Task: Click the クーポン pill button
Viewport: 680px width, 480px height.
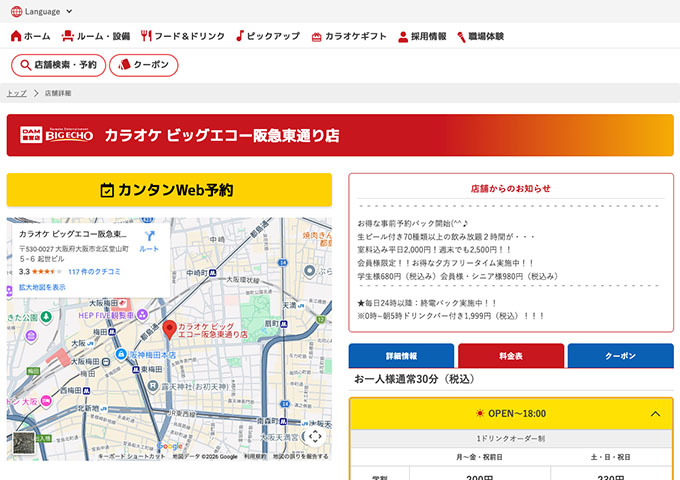Action: [x=144, y=65]
